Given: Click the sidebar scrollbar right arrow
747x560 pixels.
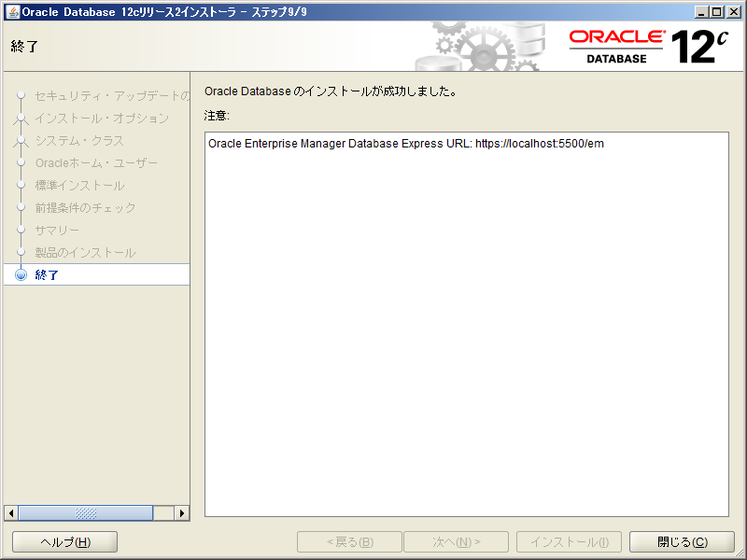Looking at the screenshot, I should [x=181, y=512].
